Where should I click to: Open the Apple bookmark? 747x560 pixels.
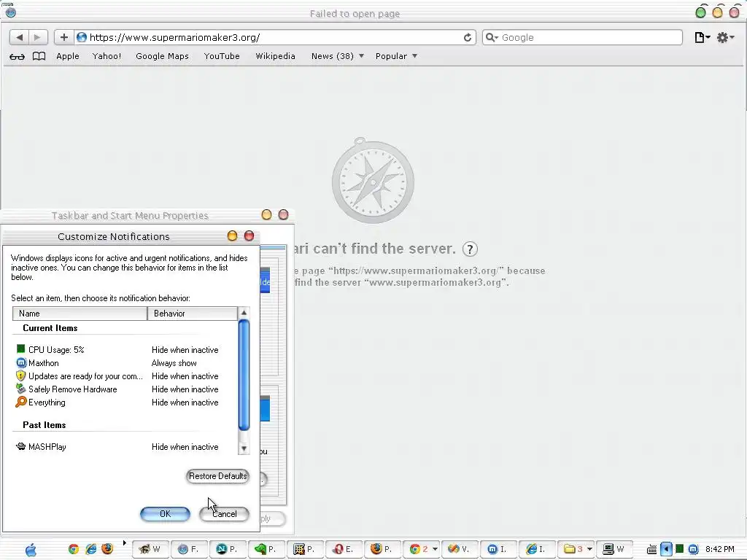[68, 56]
